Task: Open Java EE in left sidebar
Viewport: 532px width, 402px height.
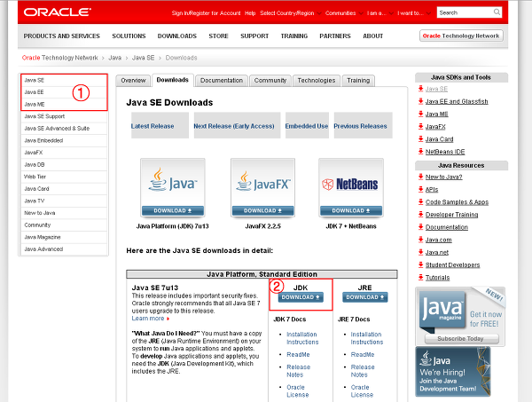Action: tap(64, 92)
